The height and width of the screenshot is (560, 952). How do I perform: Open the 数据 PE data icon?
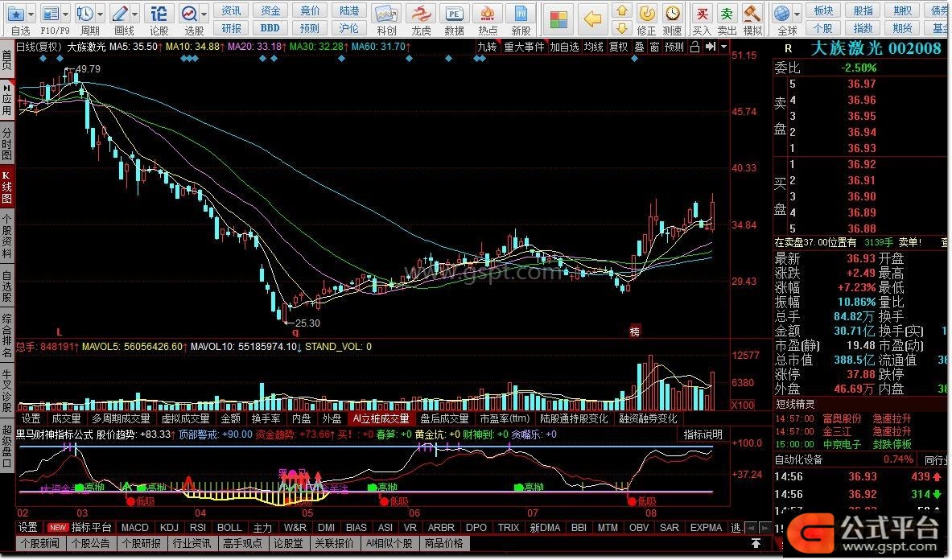pos(454,14)
